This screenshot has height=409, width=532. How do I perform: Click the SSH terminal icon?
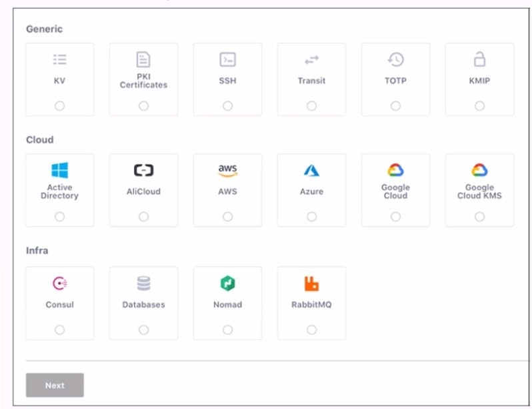pos(228,59)
